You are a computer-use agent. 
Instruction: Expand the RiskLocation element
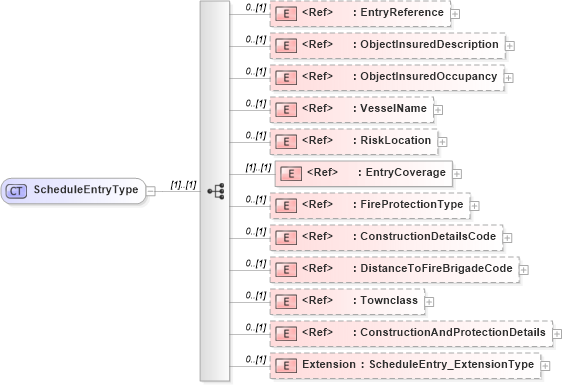click(x=442, y=142)
